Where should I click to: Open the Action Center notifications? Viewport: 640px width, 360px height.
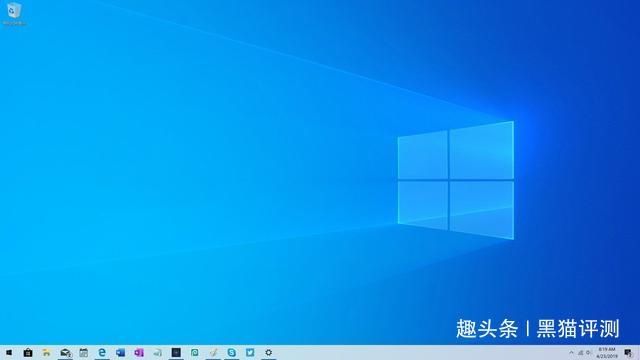(x=629, y=353)
